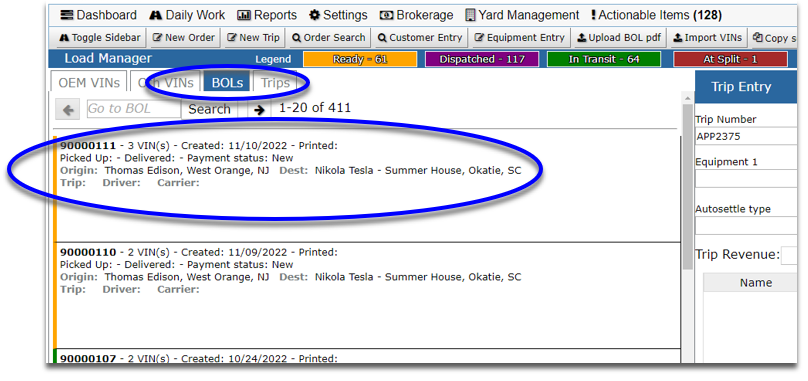Focus the Go to BOL field
The height and width of the screenshot is (381, 808).
pyautogui.click(x=134, y=109)
